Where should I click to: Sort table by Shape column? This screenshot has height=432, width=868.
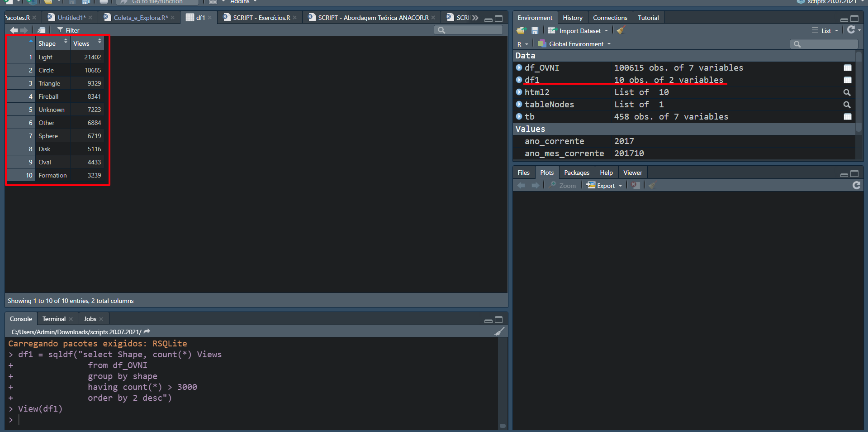pyautogui.click(x=53, y=43)
